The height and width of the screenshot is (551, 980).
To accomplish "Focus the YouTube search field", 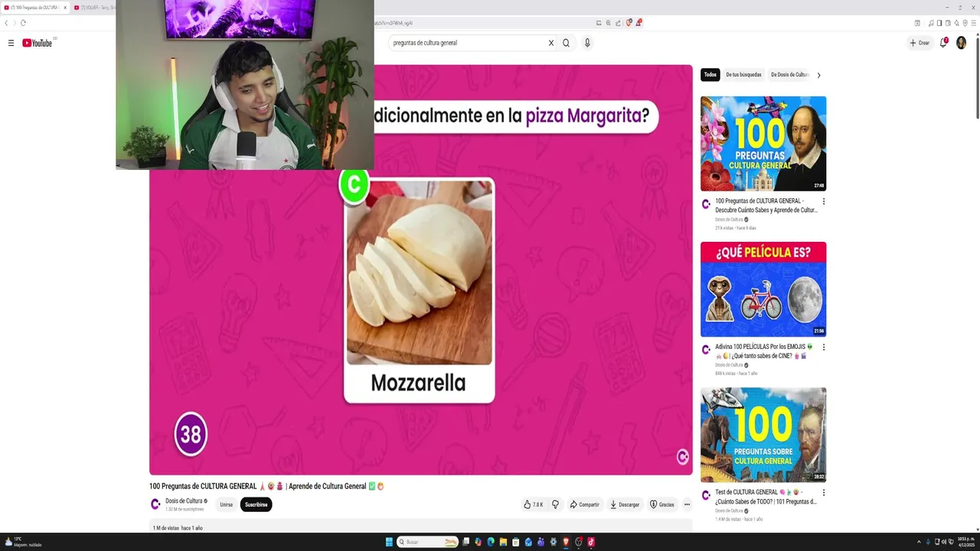I will point(467,43).
